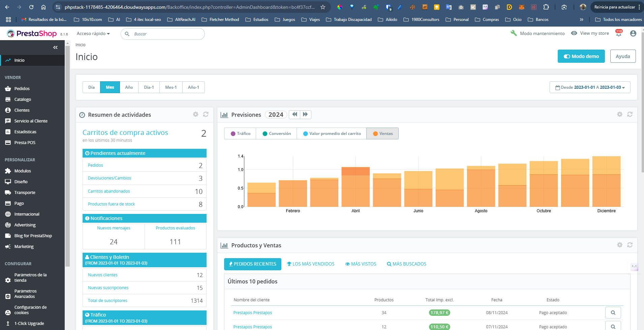
Task: Open the employee profile avatar icon
Action: coord(633,33)
